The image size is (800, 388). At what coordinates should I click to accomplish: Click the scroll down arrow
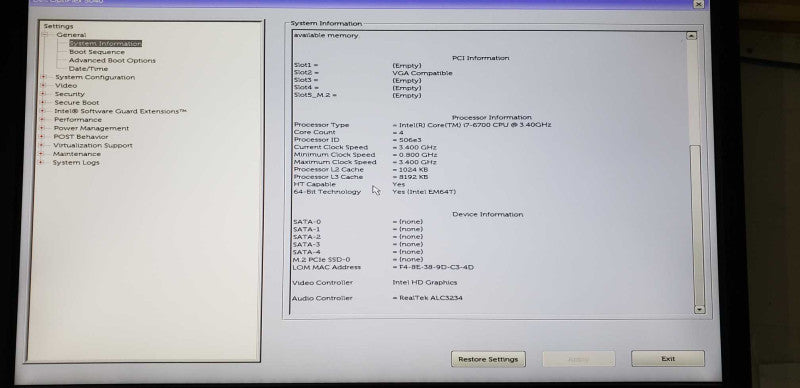699,309
